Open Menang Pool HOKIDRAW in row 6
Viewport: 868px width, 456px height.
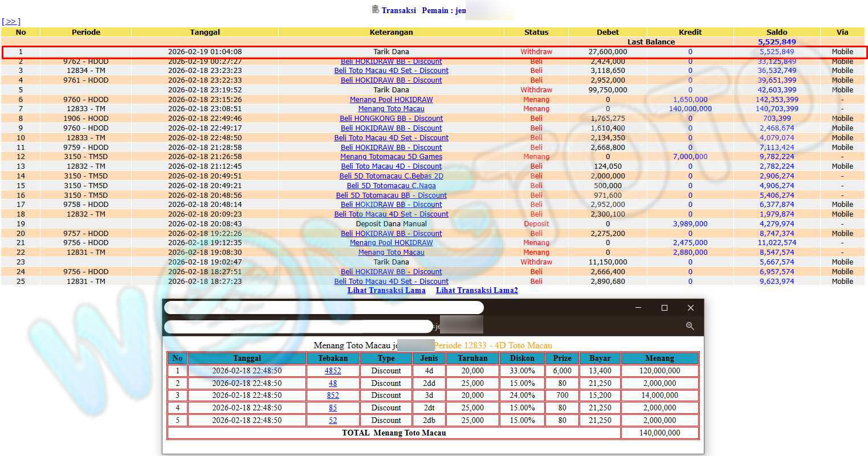click(x=391, y=100)
